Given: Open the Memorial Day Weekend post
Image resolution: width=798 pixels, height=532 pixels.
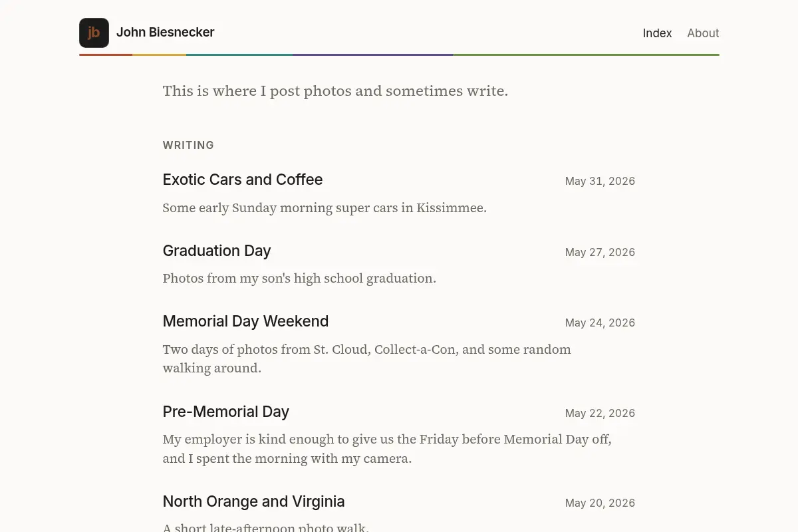Looking at the screenshot, I should [245, 321].
